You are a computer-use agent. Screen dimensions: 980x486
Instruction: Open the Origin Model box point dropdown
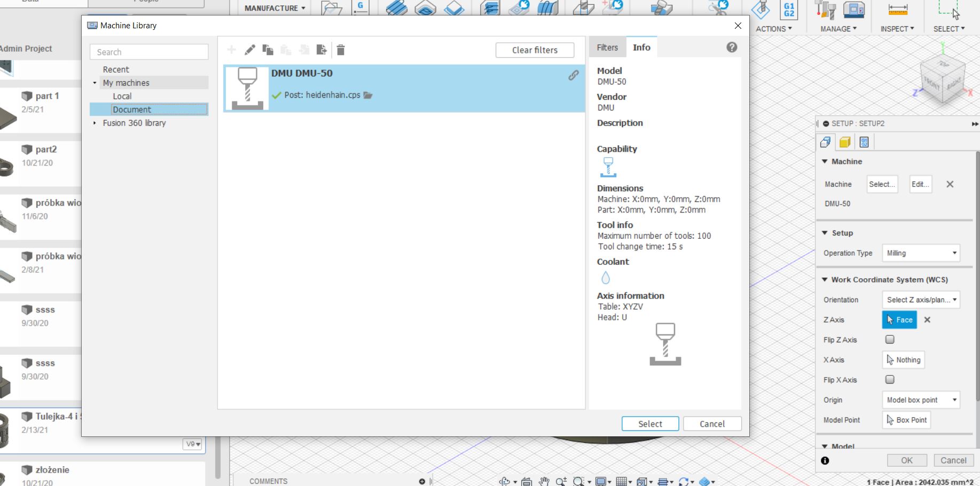[x=921, y=400]
